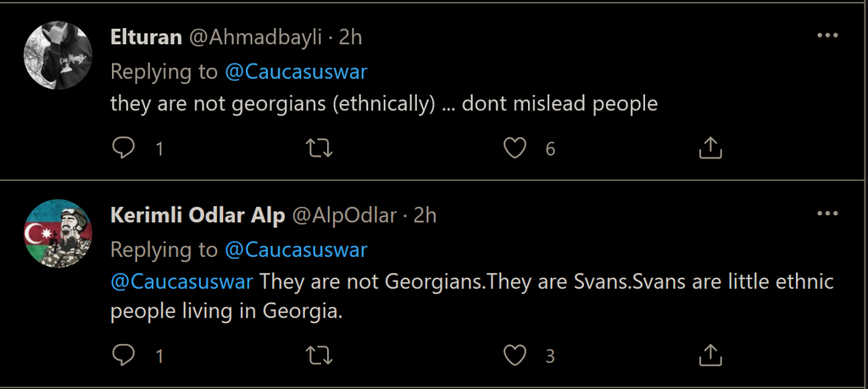Reply to Elturan's tweet
This screenshot has height=389, width=868.
(124, 149)
